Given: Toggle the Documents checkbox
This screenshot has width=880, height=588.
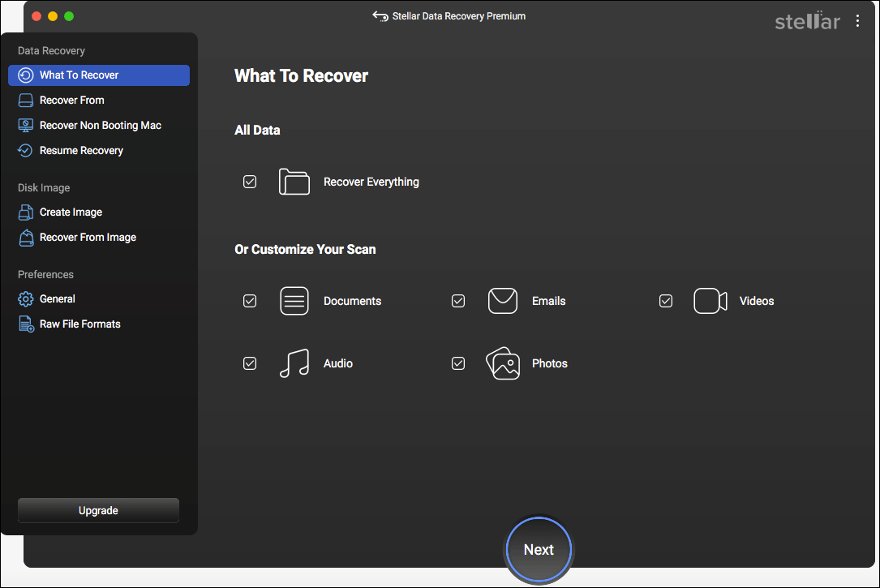Looking at the screenshot, I should click(x=250, y=301).
